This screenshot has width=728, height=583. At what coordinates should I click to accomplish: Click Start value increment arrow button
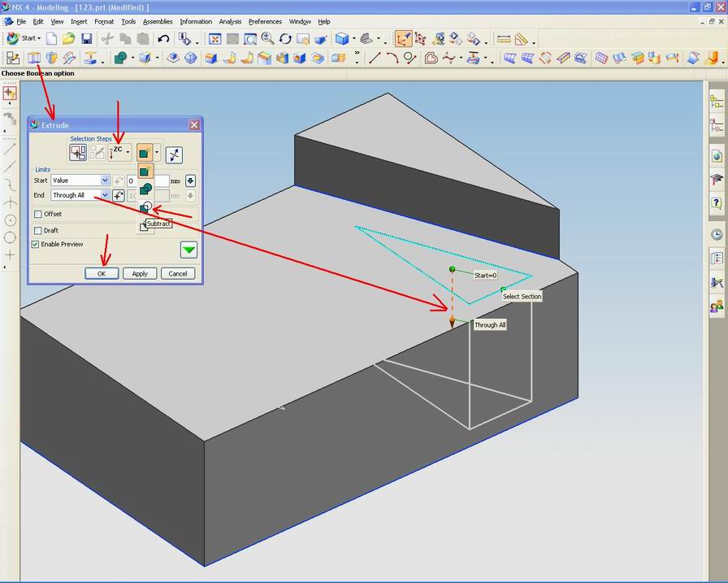coord(190,181)
